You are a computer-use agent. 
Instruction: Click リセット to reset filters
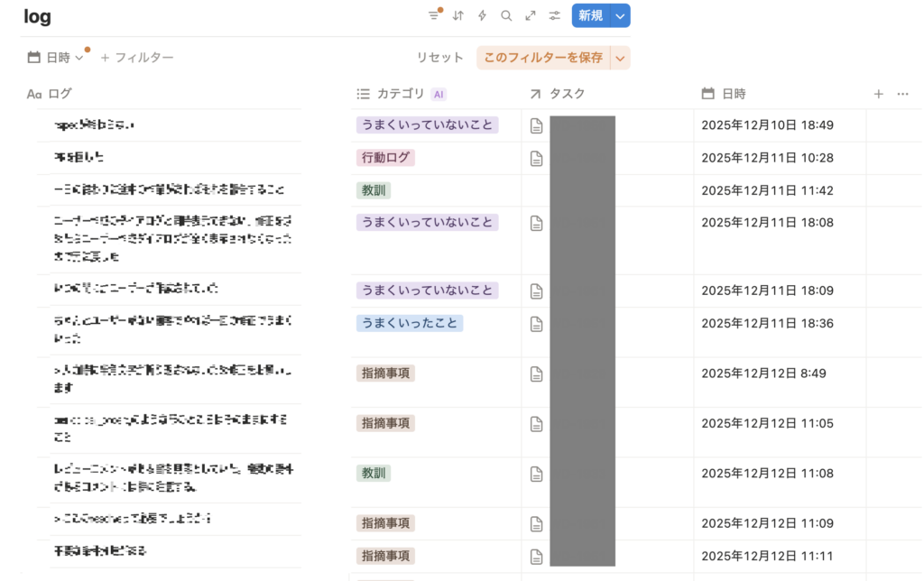[x=439, y=58]
